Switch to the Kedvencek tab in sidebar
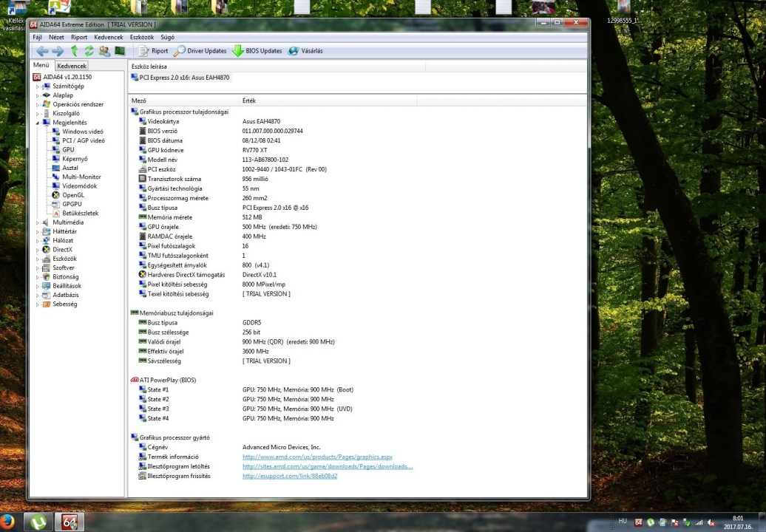 [71, 66]
